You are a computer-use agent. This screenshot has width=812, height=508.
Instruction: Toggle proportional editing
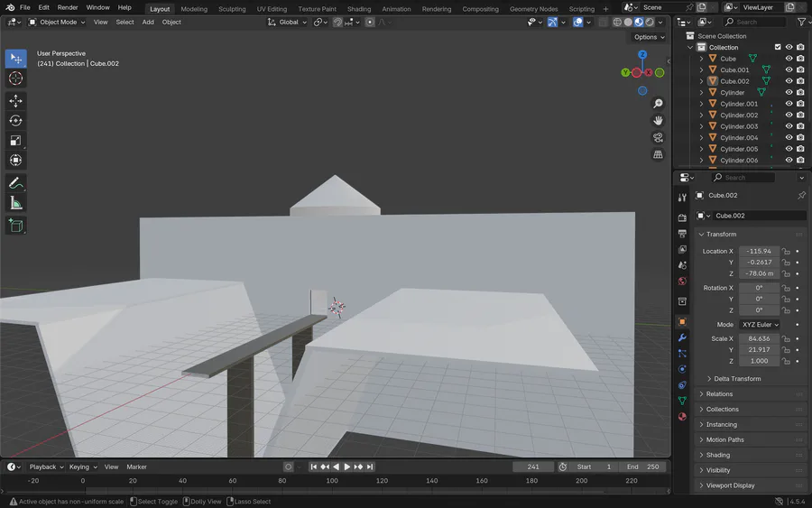click(x=370, y=23)
